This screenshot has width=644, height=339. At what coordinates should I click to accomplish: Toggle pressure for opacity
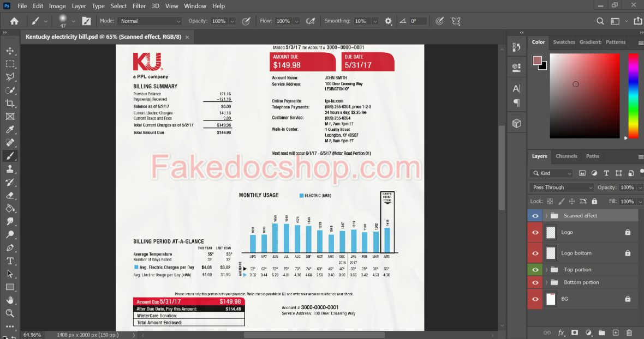246,21
